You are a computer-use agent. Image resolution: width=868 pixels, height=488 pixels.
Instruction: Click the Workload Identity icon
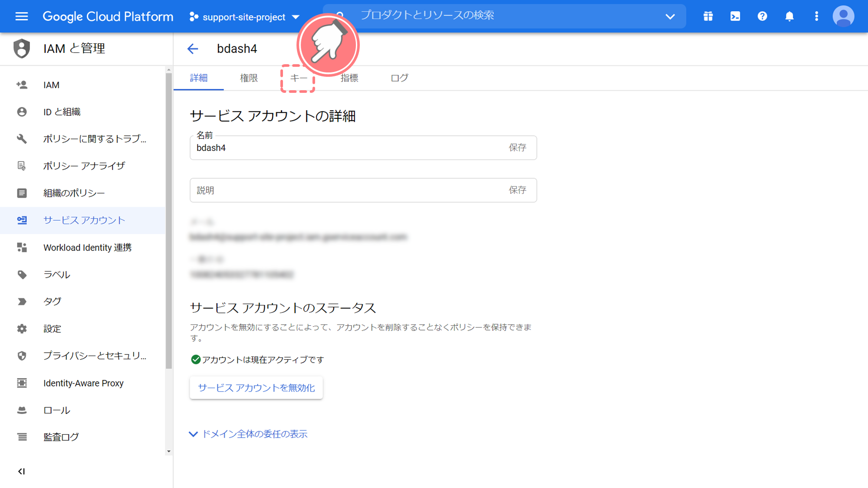(22, 247)
